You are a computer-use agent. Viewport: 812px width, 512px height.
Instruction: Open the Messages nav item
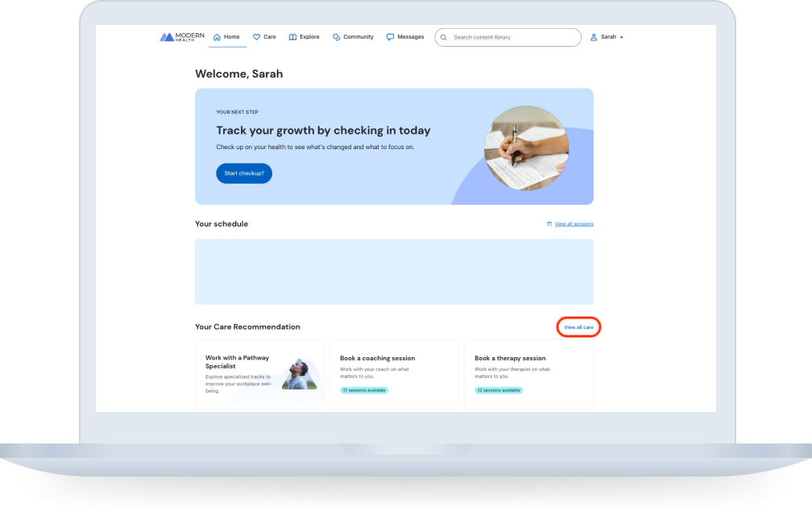click(405, 37)
